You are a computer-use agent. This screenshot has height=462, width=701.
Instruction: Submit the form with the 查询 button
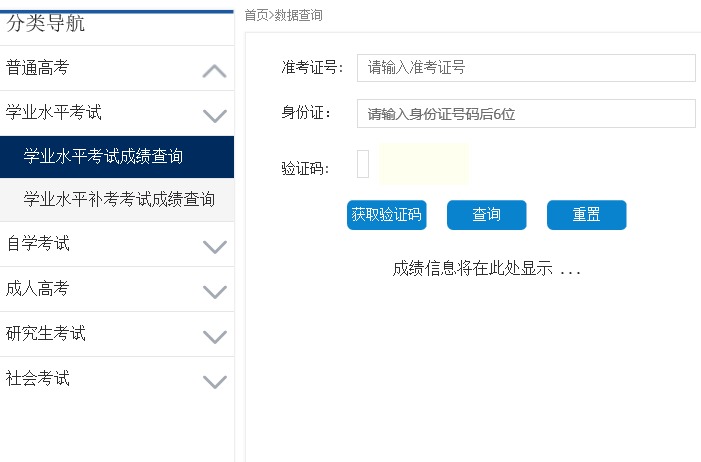(486, 215)
